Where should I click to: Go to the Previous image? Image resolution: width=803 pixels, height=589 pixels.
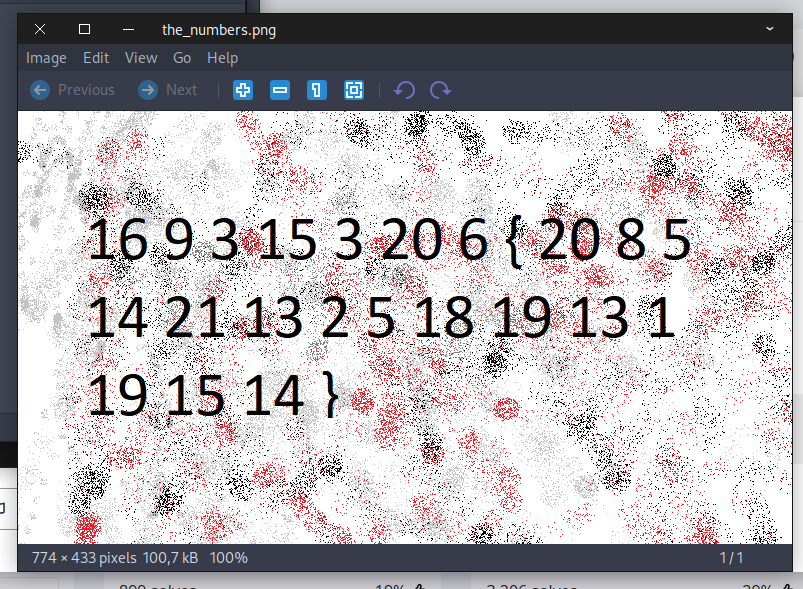tap(73, 90)
